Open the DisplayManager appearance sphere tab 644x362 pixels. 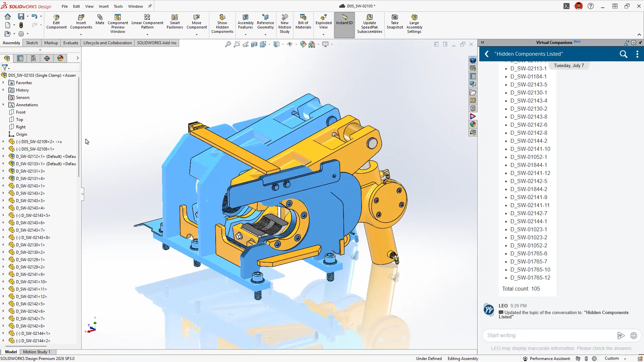[x=60, y=58]
